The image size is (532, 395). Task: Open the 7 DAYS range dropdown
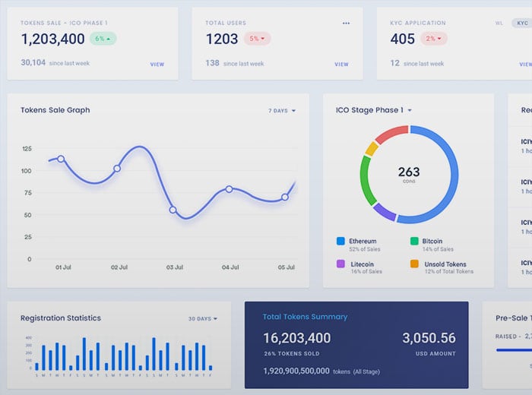click(281, 111)
